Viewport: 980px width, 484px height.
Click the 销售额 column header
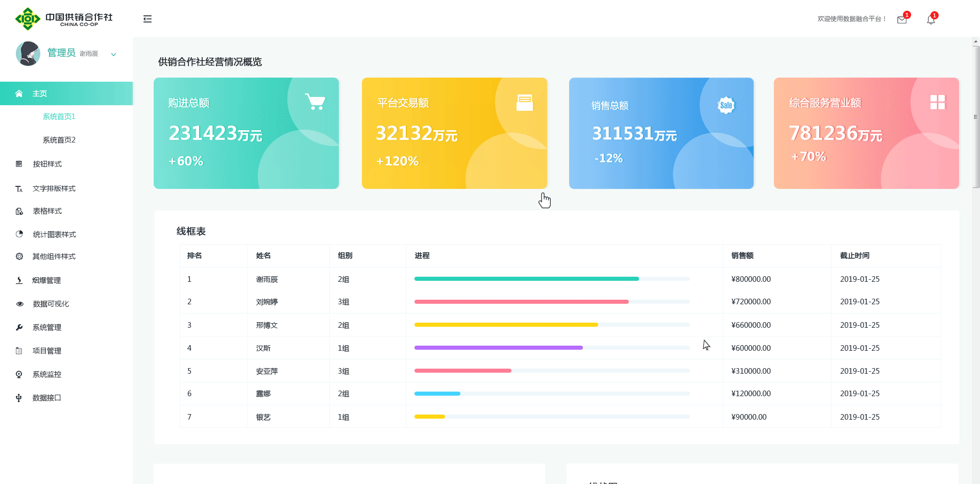tap(742, 255)
